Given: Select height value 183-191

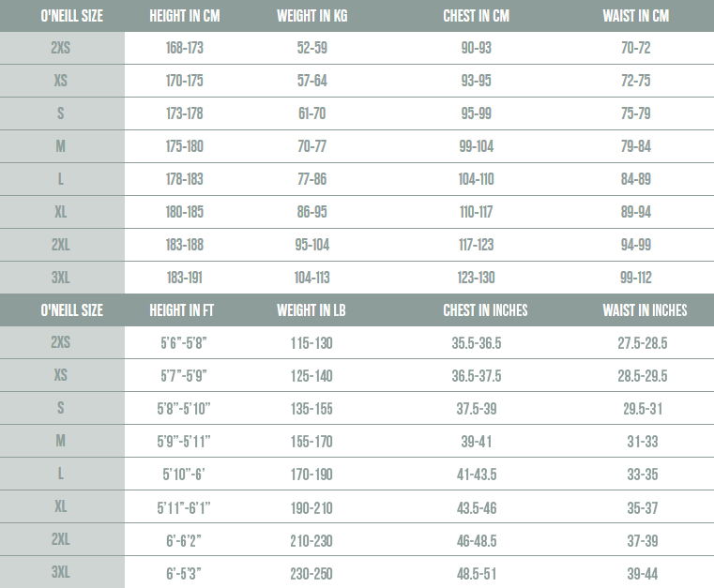Looking at the screenshot, I should tap(185, 278).
